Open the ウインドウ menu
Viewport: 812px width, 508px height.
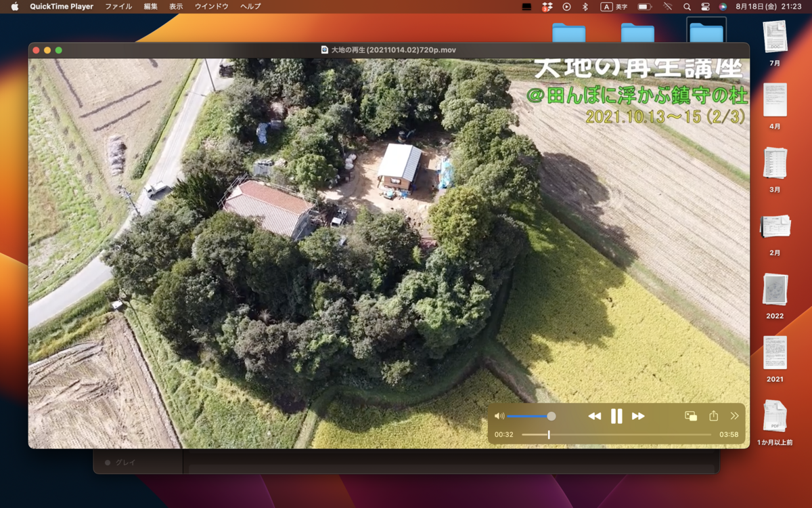click(x=211, y=6)
